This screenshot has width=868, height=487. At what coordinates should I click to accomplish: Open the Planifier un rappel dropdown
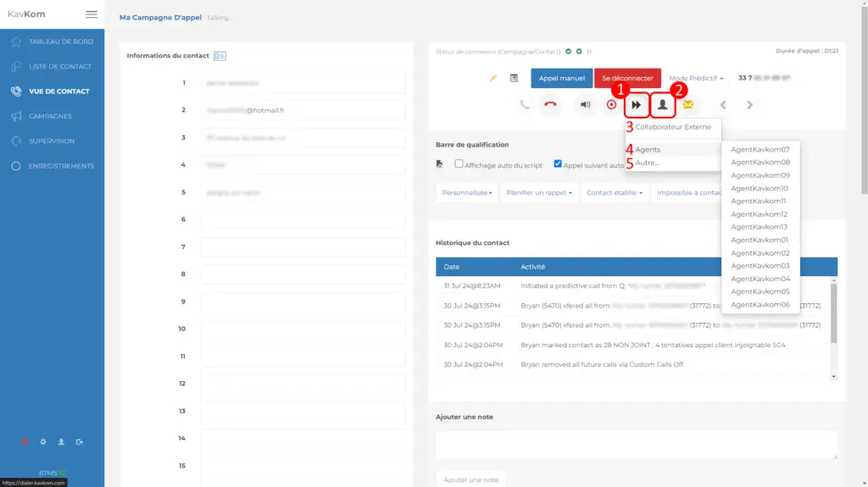(538, 193)
